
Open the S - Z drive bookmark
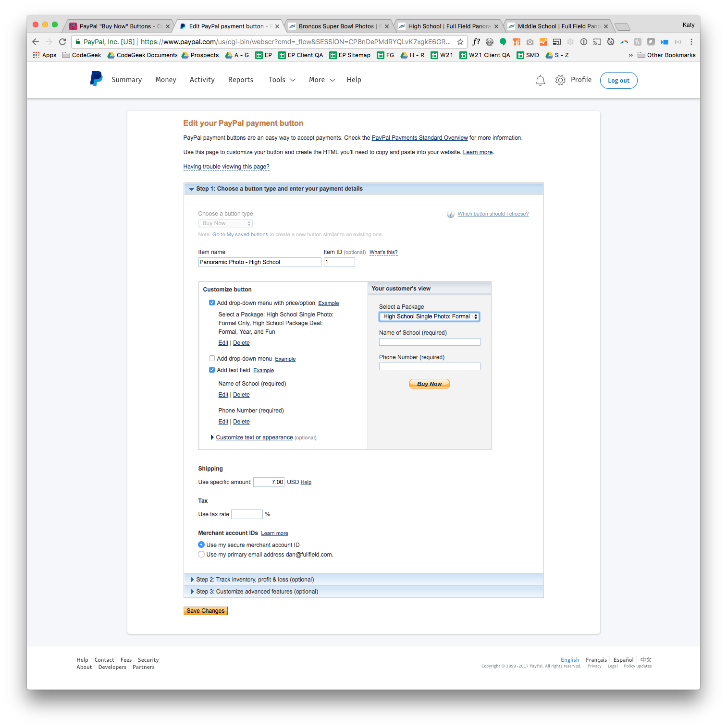tap(557, 55)
